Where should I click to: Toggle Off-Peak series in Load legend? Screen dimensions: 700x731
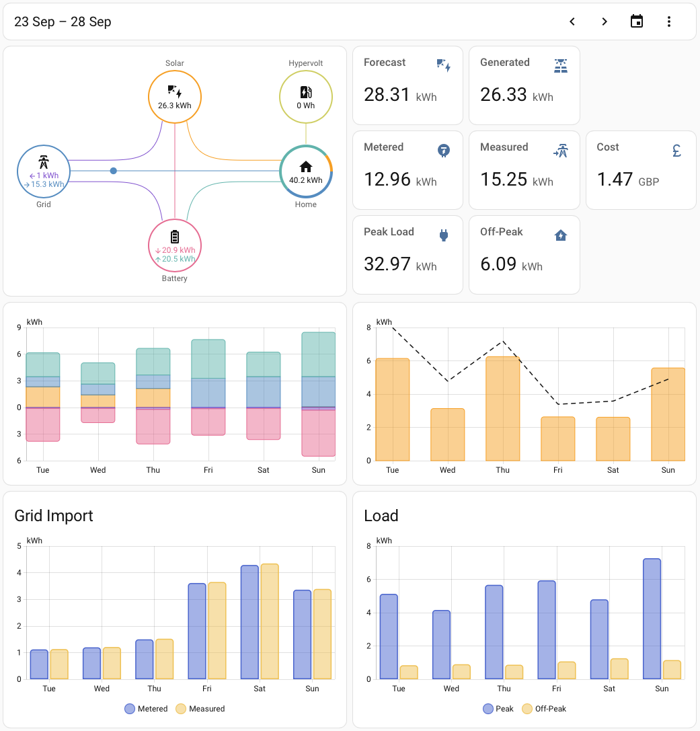544,709
